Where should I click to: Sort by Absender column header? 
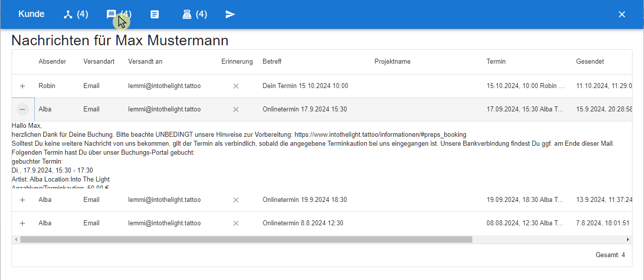coord(53,62)
